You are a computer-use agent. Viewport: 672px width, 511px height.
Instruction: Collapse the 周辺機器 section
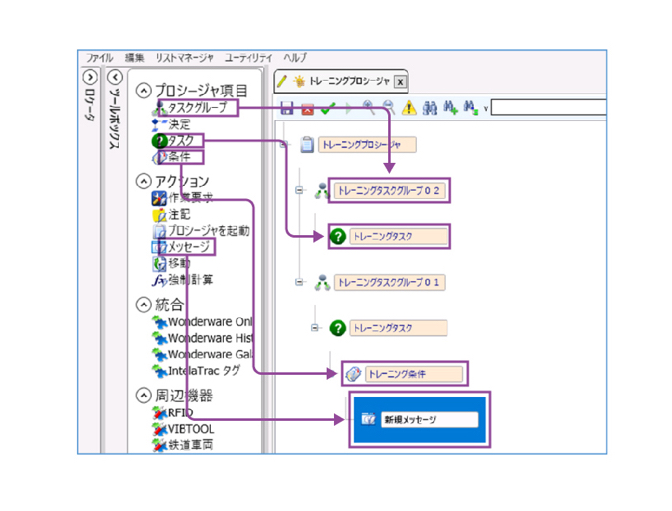coord(143,395)
